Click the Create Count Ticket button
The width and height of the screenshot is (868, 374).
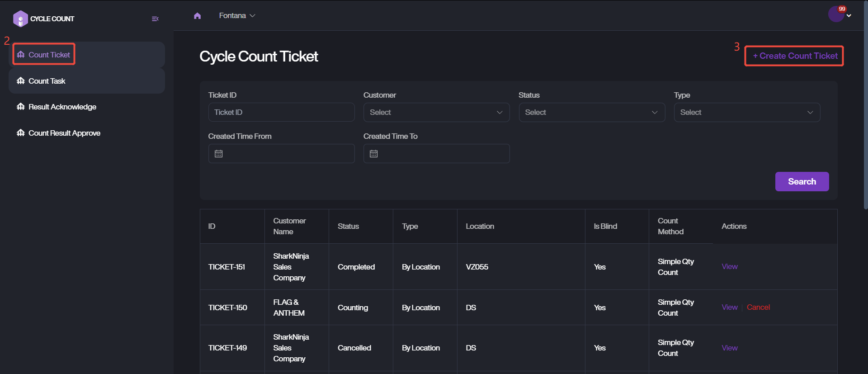[795, 56]
